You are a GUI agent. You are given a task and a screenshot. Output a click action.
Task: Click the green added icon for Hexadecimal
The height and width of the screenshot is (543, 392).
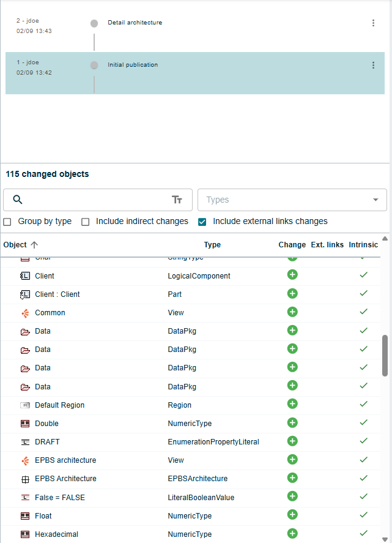point(292,533)
